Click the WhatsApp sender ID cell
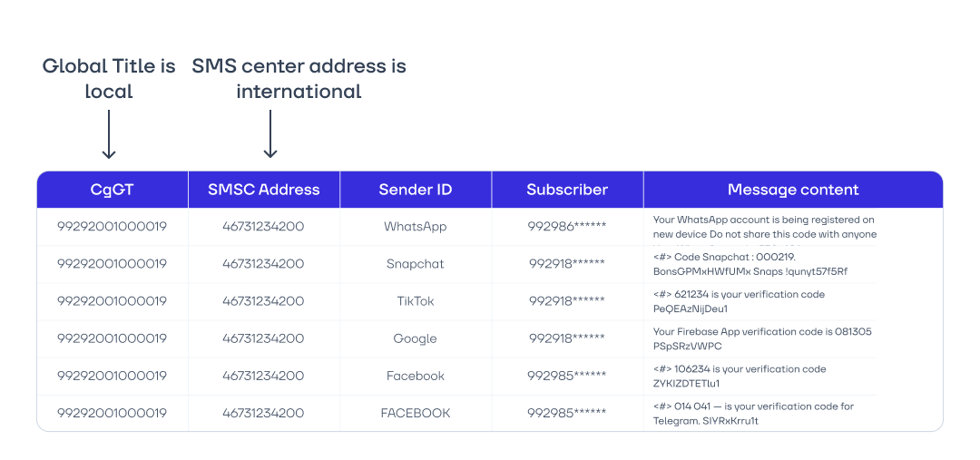The image size is (980, 460). pyautogui.click(x=416, y=227)
